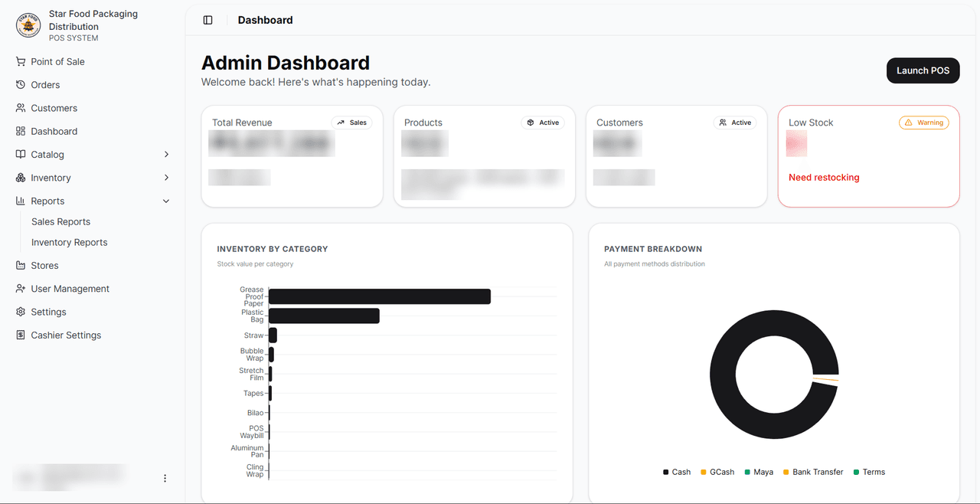
Task: Click the Grease Proof Paper bar
Action: click(380, 296)
